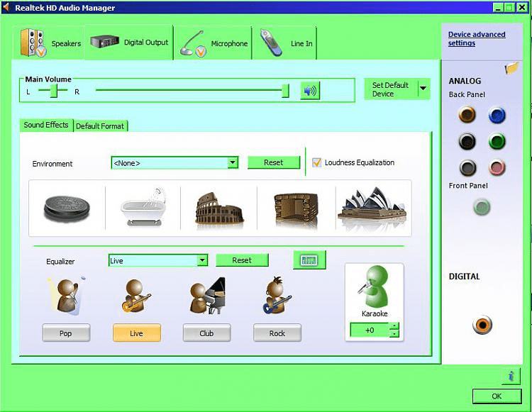
Task: Toggle the Live equalizer preset button
Action: tap(136, 333)
